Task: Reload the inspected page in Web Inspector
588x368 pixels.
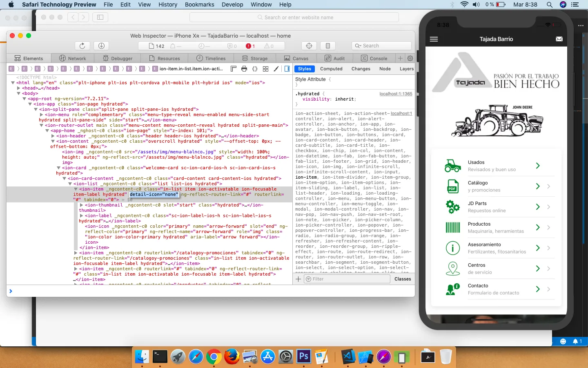Action: (x=82, y=46)
